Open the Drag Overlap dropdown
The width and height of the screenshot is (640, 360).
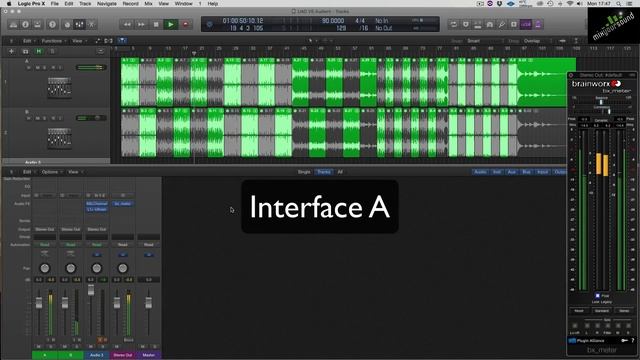coord(536,41)
